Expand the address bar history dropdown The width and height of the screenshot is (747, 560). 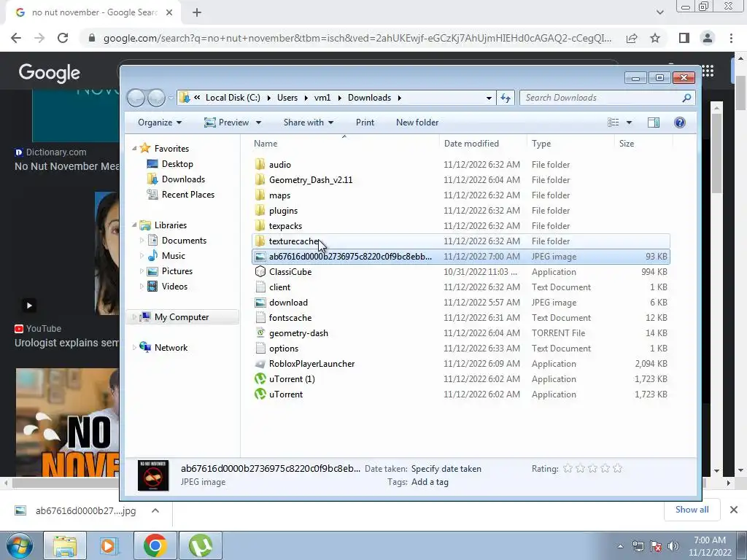489,98
